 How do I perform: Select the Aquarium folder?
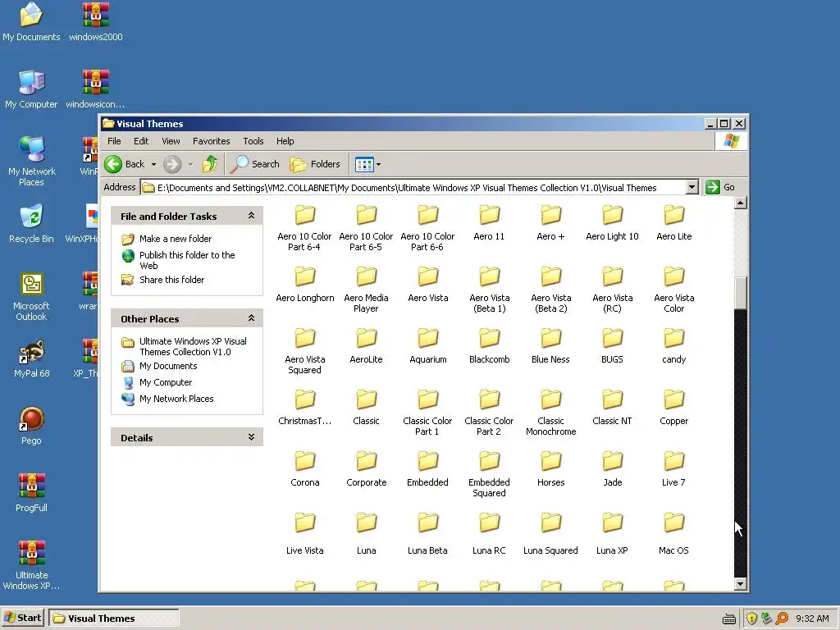(428, 347)
